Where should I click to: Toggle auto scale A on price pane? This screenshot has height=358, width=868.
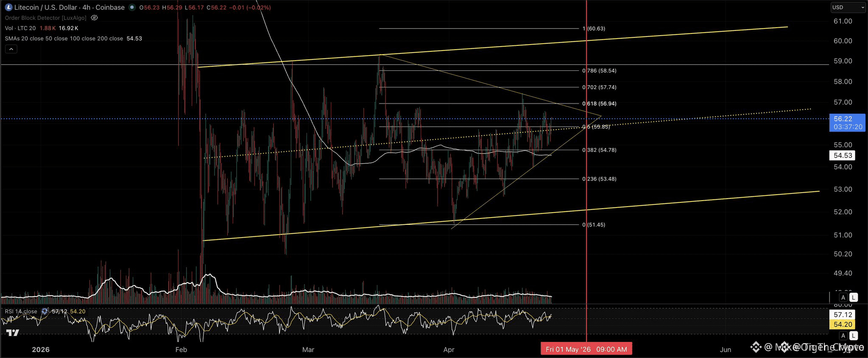(843, 297)
